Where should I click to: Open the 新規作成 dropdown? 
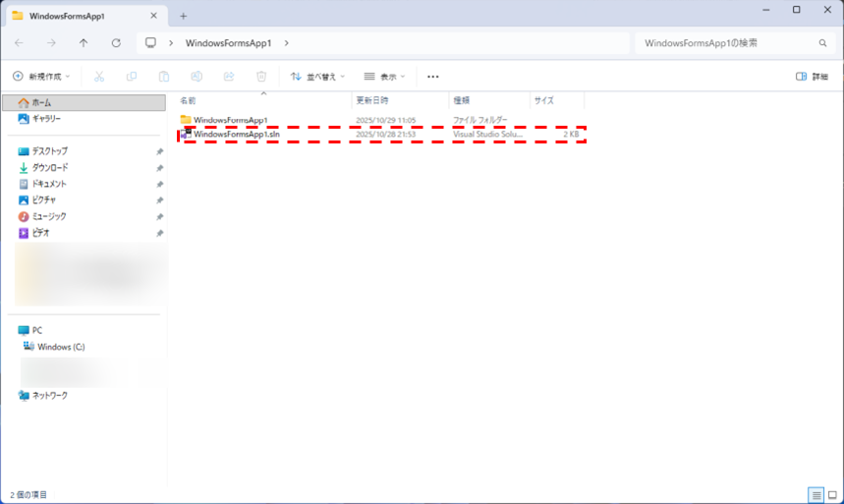(41, 77)
